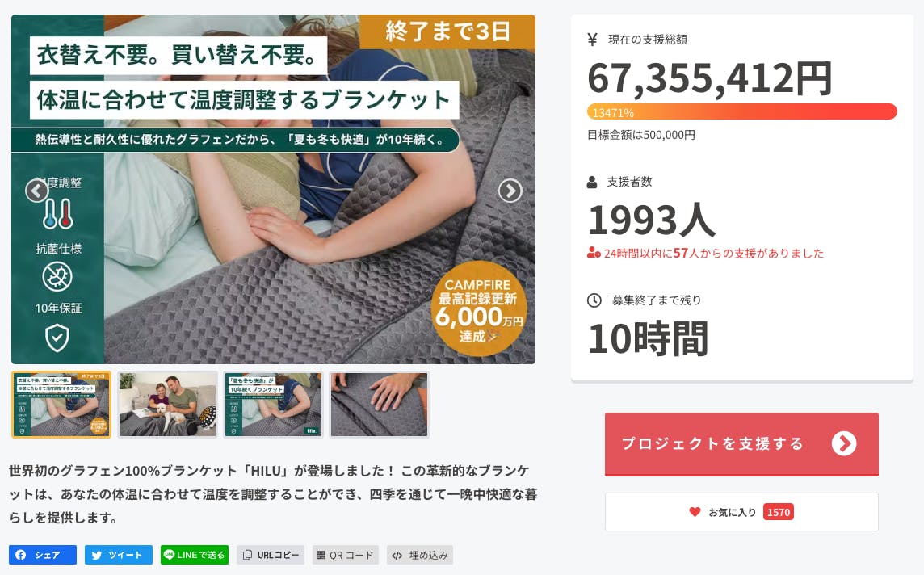Select the third thumbnail 10年続くブランケット
The height and width of the screenshot is (575, 924).
pyautogui.click(x=274, y=405)
